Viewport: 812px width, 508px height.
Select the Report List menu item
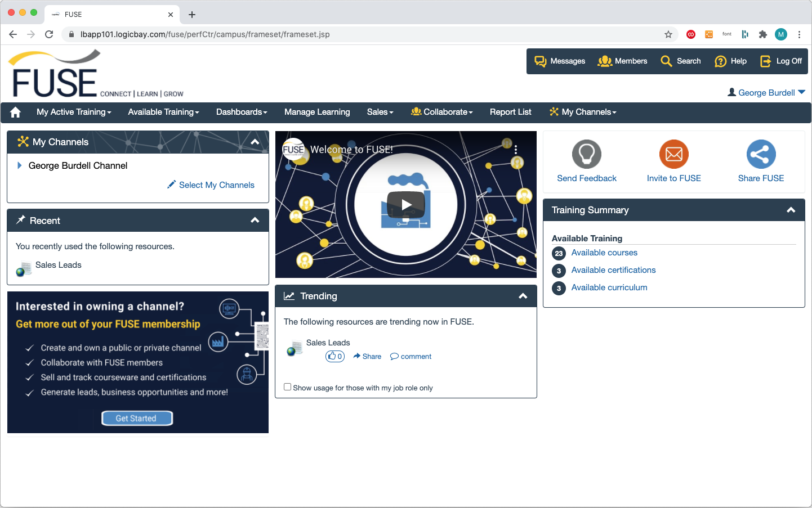[510, 112]
